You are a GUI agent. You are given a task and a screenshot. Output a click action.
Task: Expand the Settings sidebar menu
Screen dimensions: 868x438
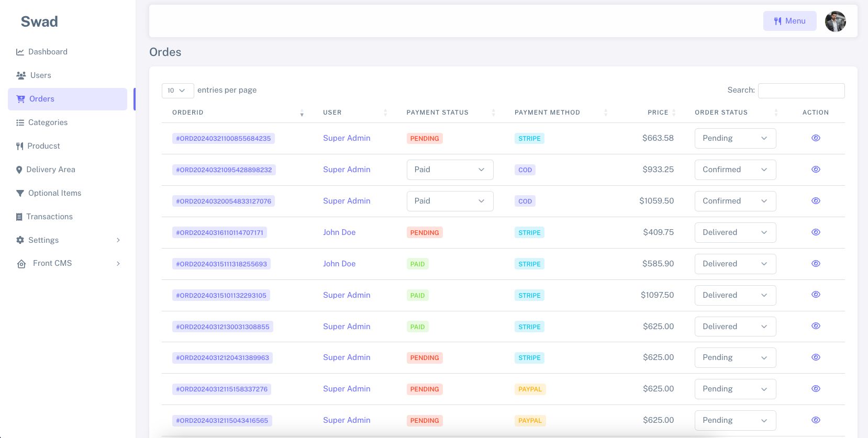point(68,240)
